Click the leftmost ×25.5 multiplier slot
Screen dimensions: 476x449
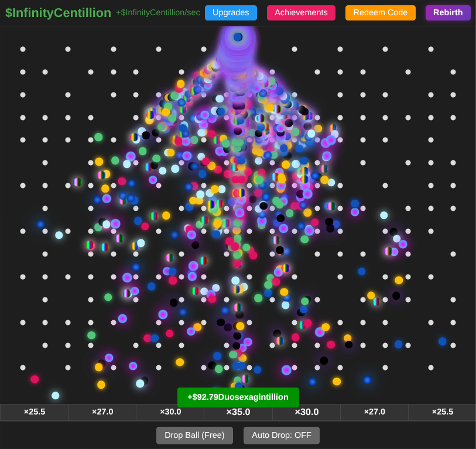34,412
